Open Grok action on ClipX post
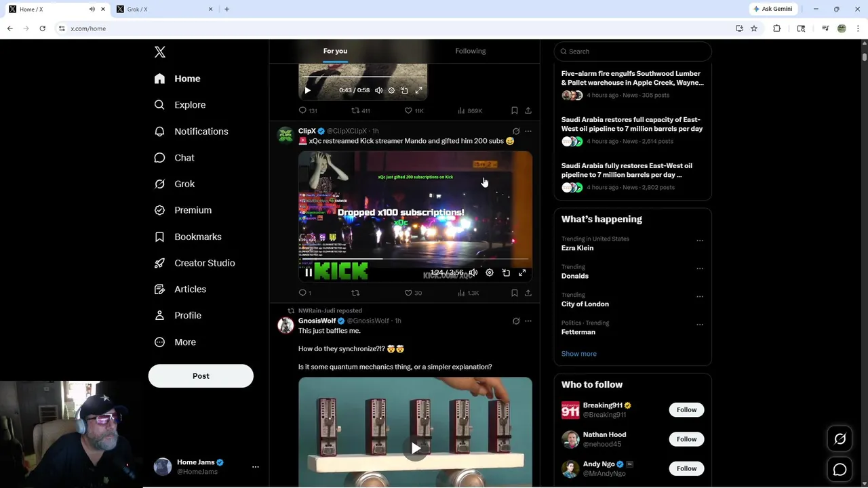Screen dimensions: 868x488 516,131
